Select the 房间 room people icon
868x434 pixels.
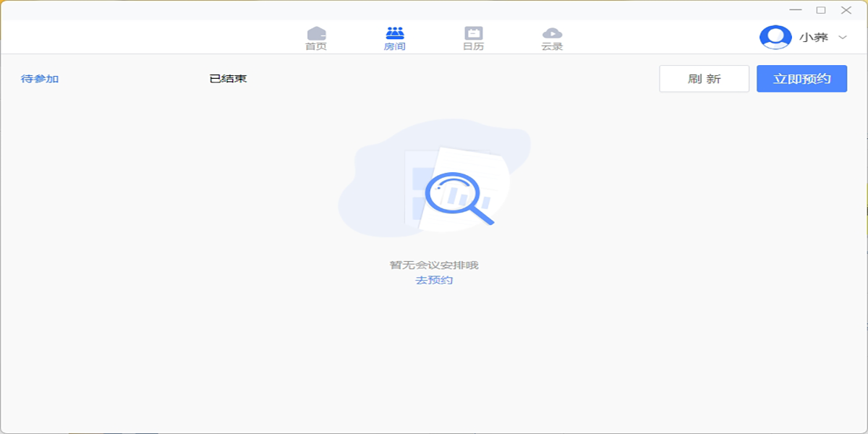(x=395, y=33)
